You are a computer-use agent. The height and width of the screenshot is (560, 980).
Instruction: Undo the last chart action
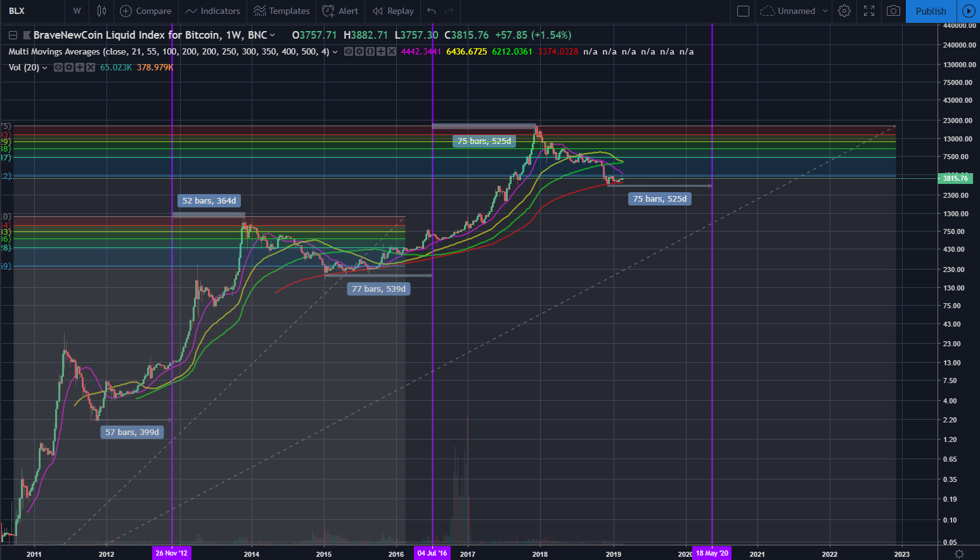point(432,11)
